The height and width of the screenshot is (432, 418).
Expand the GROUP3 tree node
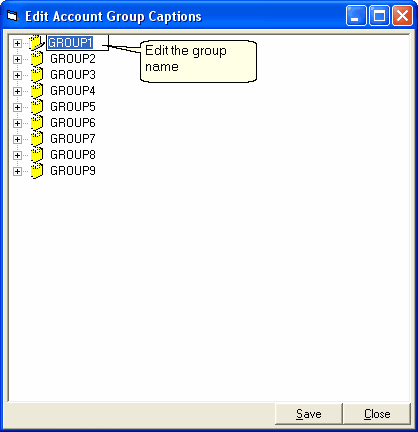point(17,75)
